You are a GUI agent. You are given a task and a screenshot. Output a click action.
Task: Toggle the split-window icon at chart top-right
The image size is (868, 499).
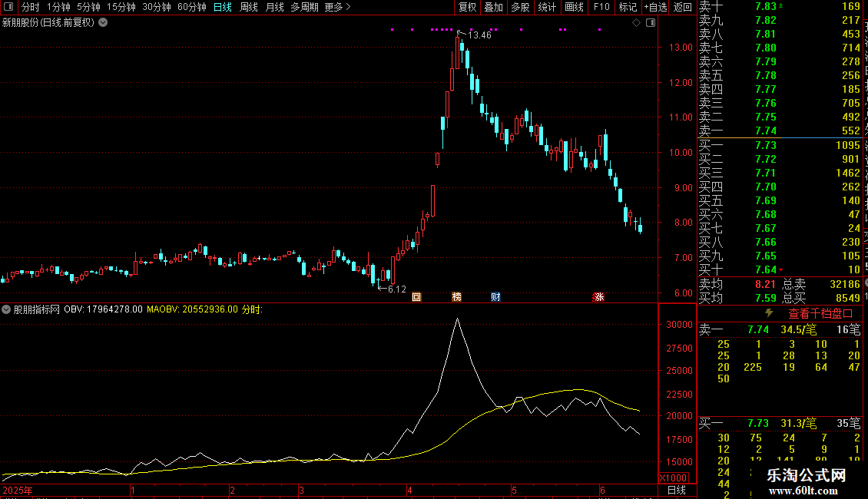click(651, 23)
